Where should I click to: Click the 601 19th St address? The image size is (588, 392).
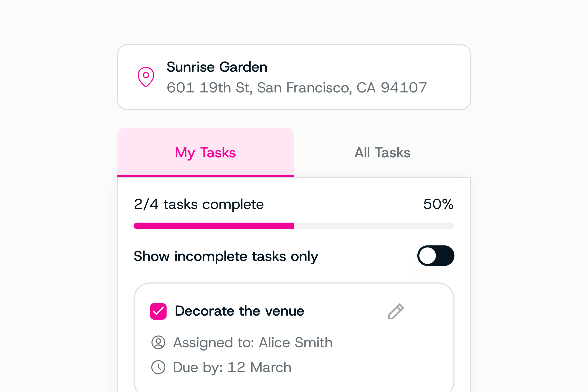297,87
